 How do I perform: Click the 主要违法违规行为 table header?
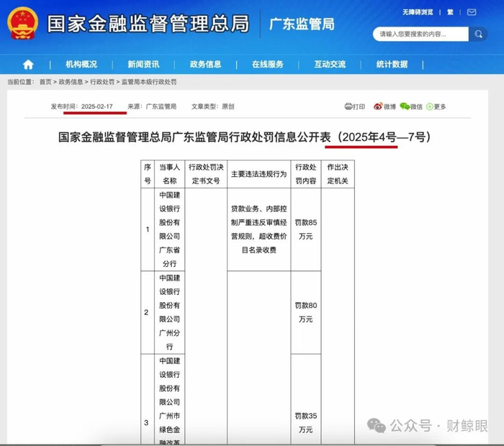pos(258,174)
